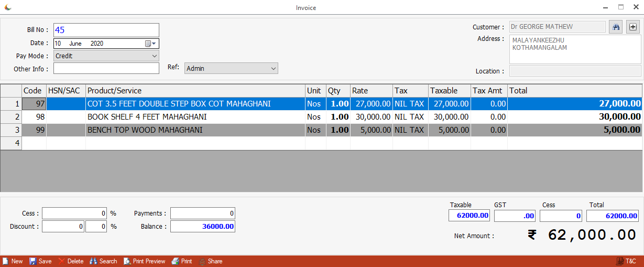Select row header 1

[x=11, y=104]
